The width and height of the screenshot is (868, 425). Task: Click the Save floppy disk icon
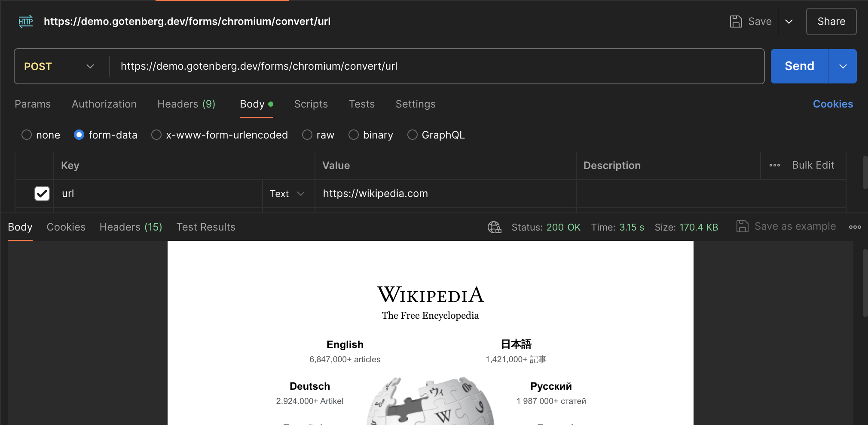(736, 22)
